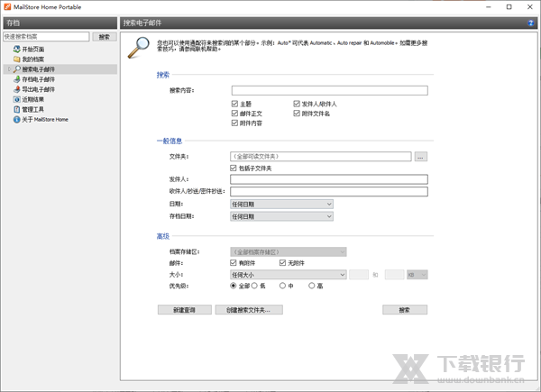The width and height of the screenshot is (541, 392).
Task: Select the 全部 priority radio button
Action: pos(234,286)
